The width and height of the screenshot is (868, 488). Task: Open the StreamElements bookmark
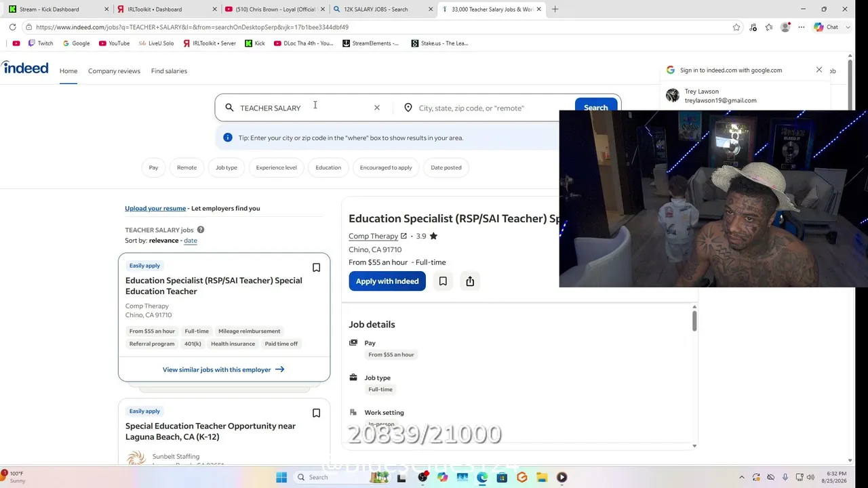pyautogui.click(x=370, y=43)
